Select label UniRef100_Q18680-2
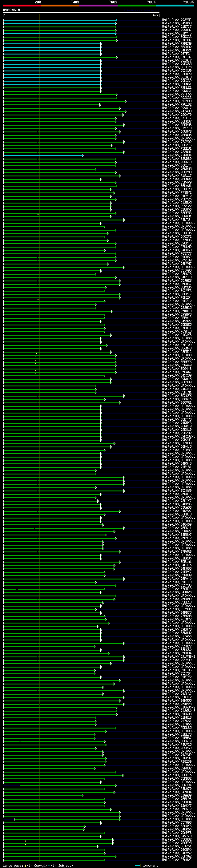The height and width of the screenshot is (868, 197). click(x=179, y=707)
